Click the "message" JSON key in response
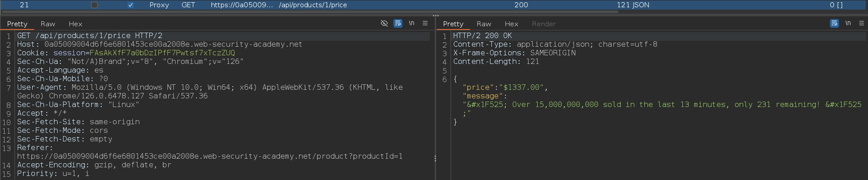The width and height of the screenshot is (868, 180). point(483,96)
